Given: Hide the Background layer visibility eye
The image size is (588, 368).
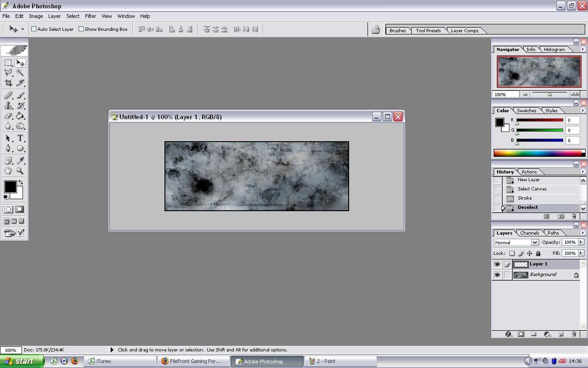Looking at the screenshot, I should 497,275.
